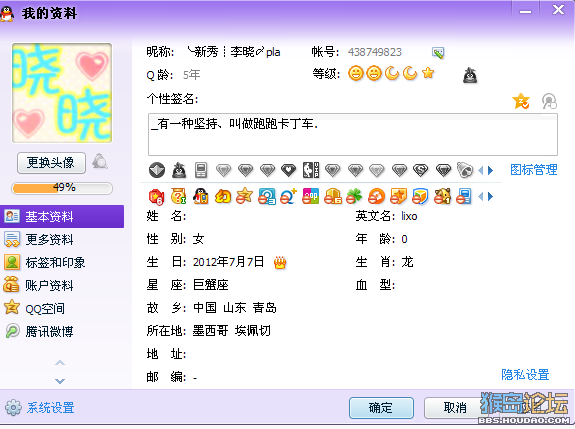Select the 基本资料 tab
Screen dimensions: 575x429
point(62,216)
